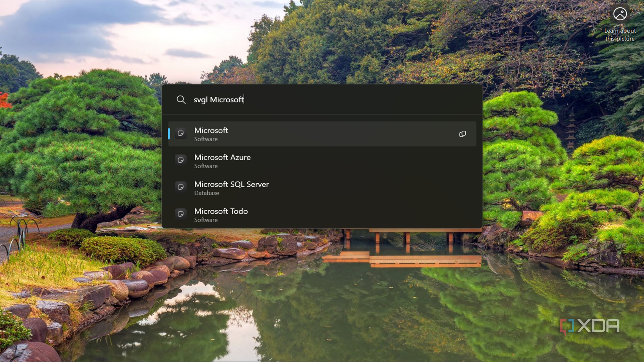Screen dimensions: 644x362
Task: Click the picture icon above Learn about this picture
Action: 620,14
